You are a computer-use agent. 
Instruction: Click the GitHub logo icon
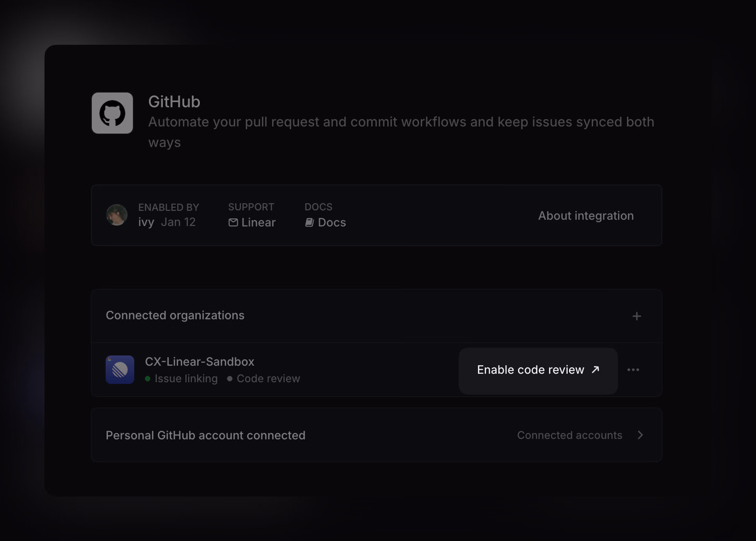(112, 113)
